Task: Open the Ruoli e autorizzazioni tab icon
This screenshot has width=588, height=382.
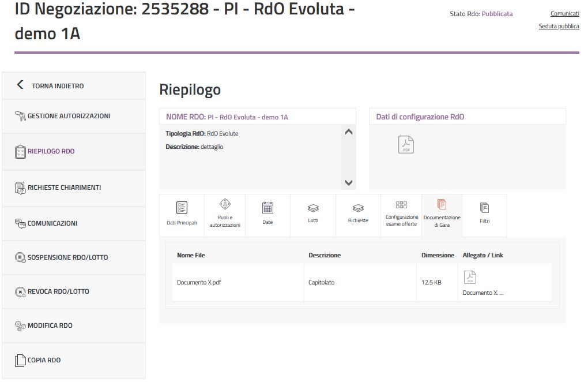Action: point(225,205)
